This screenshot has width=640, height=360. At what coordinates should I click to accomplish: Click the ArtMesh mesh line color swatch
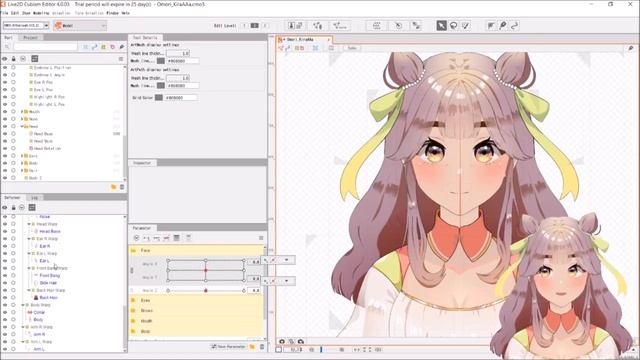point(161,61)
